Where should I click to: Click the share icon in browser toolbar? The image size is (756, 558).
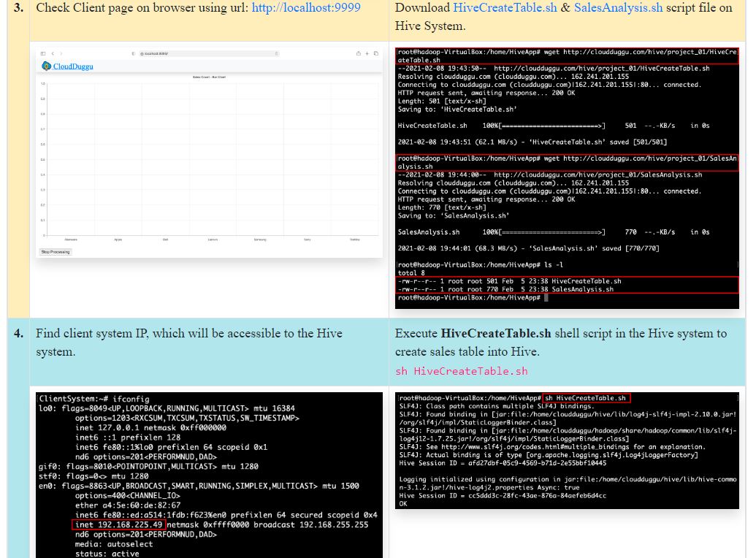[x=359, y=53]
